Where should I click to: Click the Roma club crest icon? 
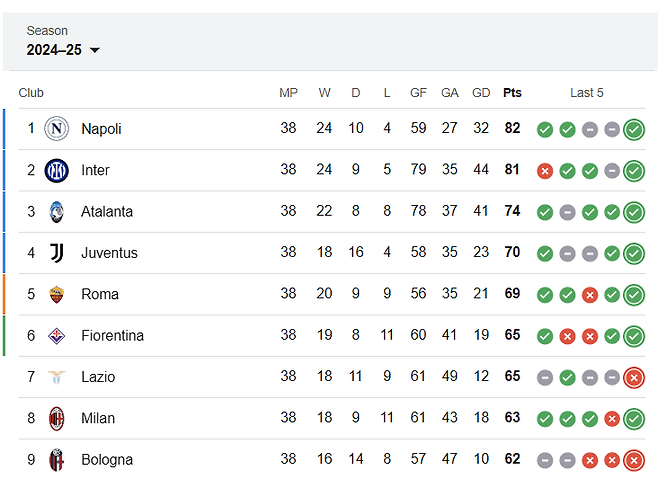click(56, 294)
